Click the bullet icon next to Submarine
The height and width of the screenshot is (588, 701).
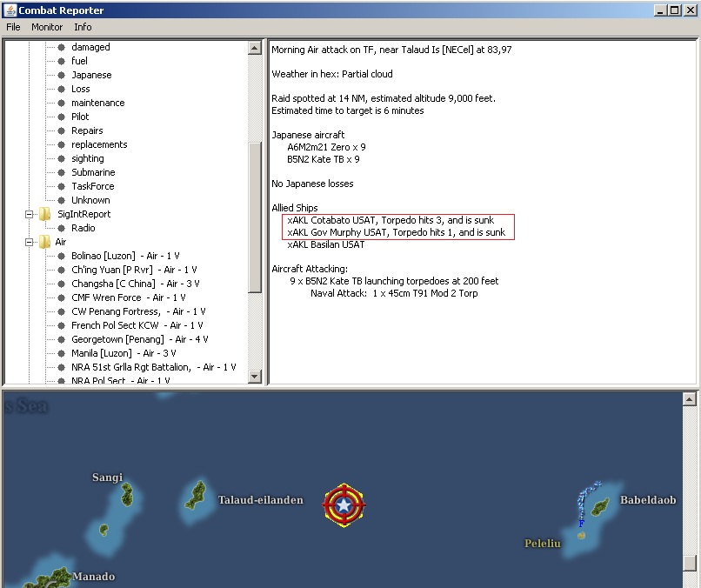tap(62, 172)
